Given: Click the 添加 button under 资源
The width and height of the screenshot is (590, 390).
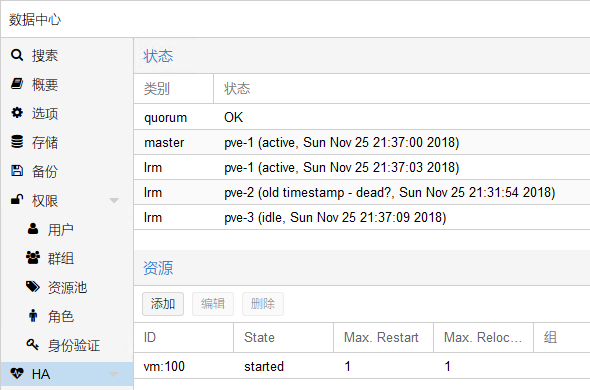Looking at the screenshot, I should [x=163, y=304].
